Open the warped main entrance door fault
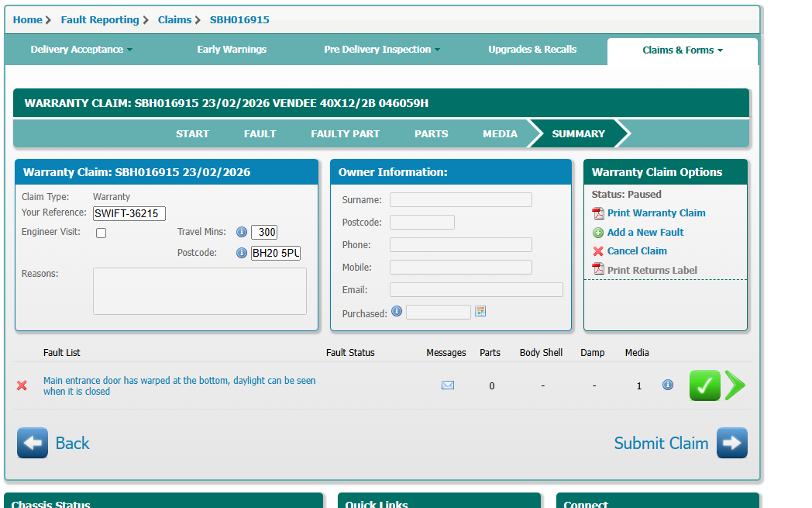 click(179, 385)
